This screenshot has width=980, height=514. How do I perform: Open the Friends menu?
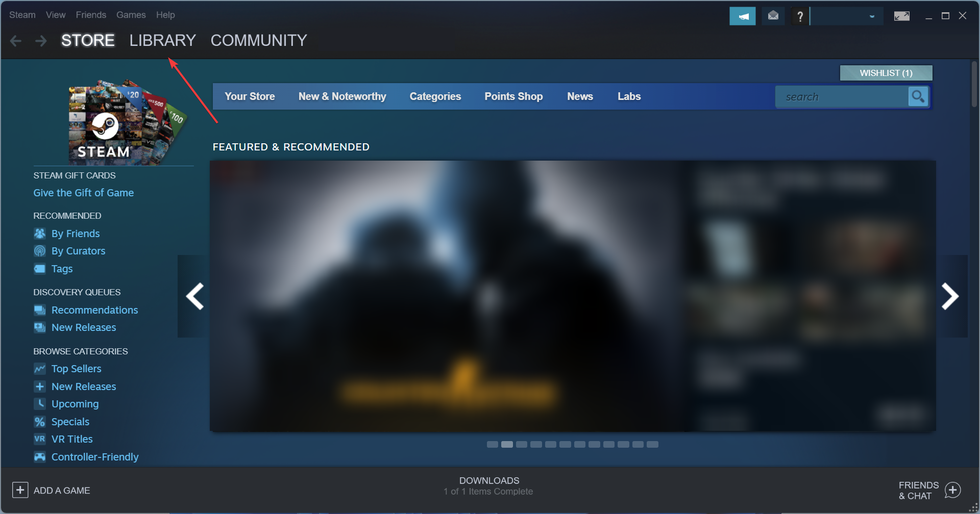click(91, 15)
